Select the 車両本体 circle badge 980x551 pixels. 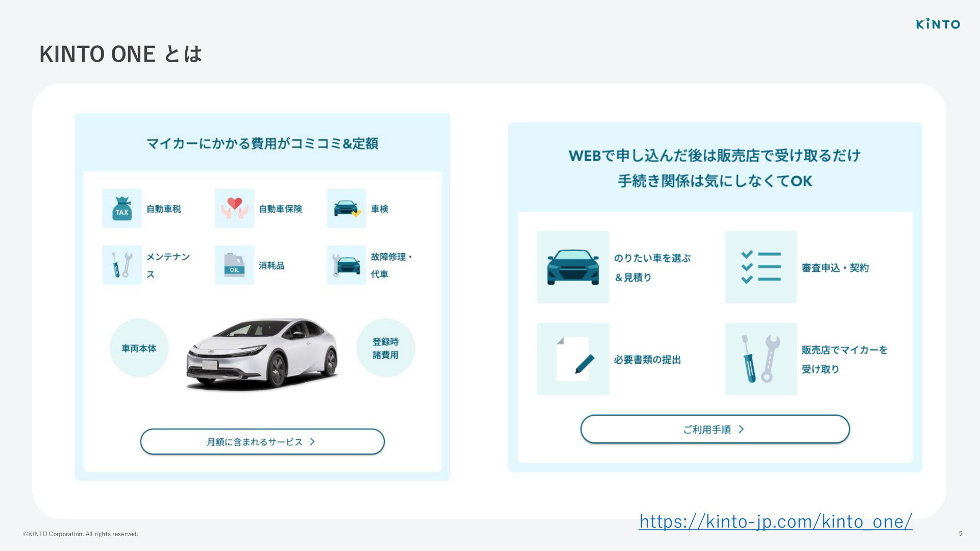(139, 348)
